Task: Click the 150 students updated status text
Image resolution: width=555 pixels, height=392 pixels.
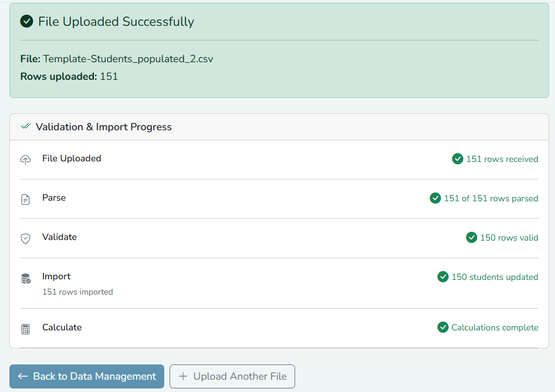Action: tap(495, 277)
